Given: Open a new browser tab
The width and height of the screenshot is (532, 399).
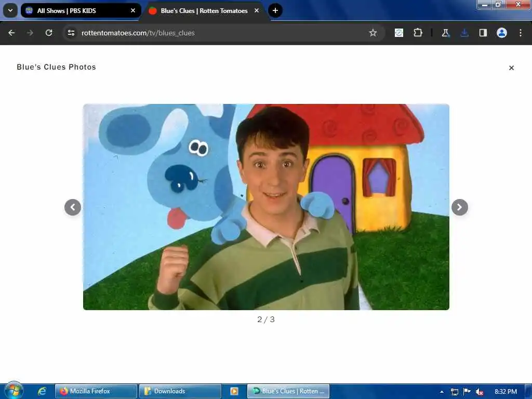Looking at the screenshot, I should [x=275, y=10].
